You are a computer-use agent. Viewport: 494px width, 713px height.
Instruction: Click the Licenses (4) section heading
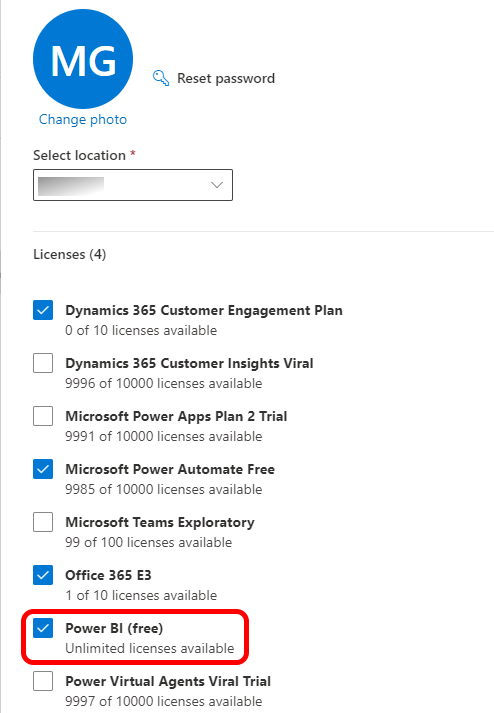click(70, 254)
